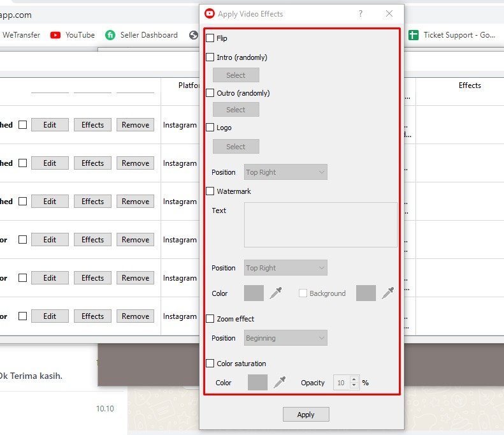The image size is (504, 435).
Task: Click the first row Effects button
Action: pyautogui.click(x=92, y=125)
